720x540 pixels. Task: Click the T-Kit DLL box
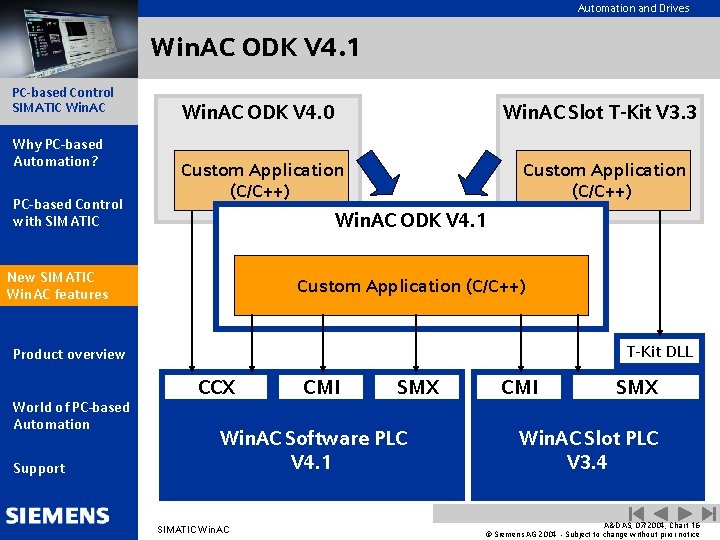pos(659,351)
